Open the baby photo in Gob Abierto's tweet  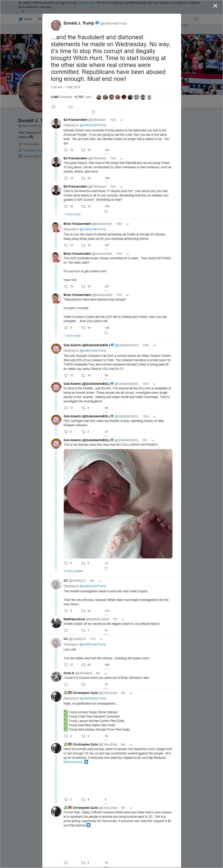[118, 503]
